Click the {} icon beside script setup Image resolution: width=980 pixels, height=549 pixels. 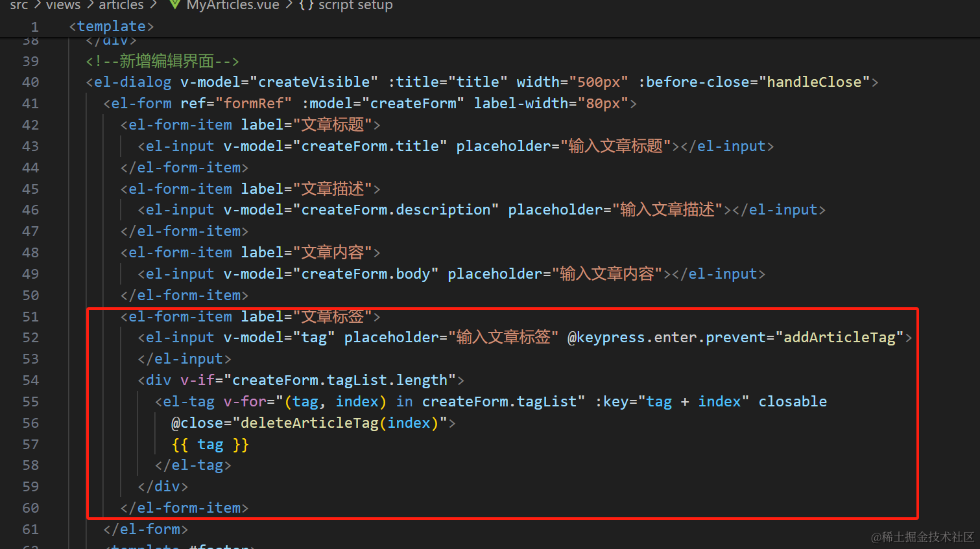coord(305,6)
